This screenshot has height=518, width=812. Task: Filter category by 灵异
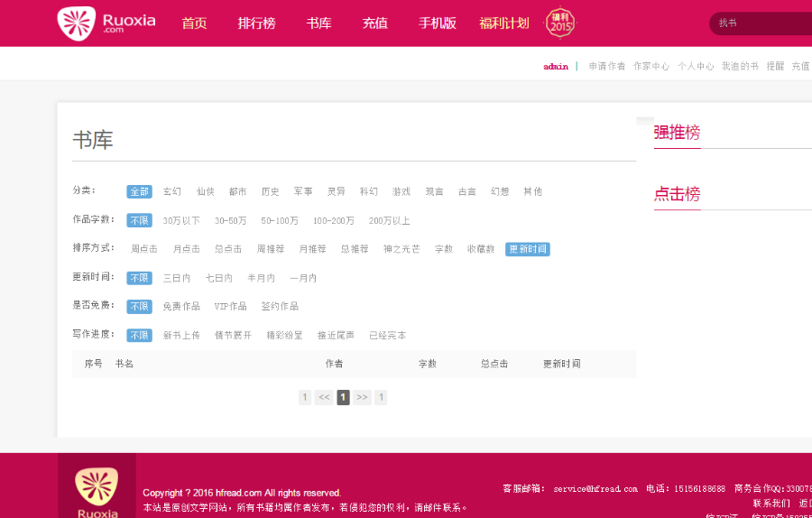(337, 191)
